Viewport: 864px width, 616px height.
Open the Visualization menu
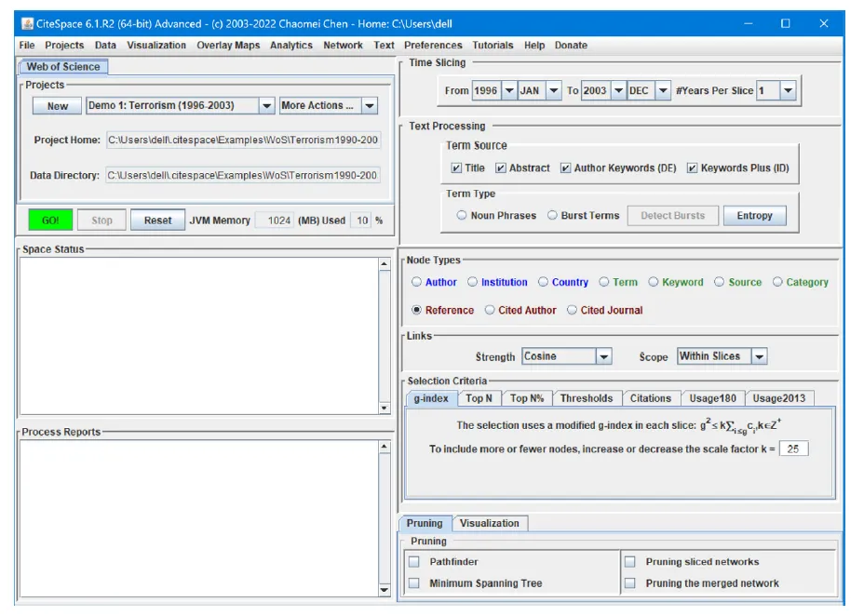[x=156, y=46]
